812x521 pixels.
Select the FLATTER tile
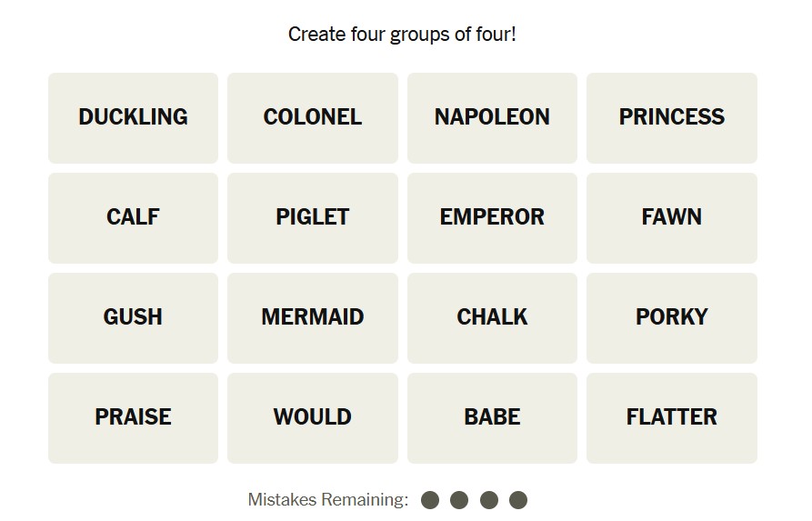pyautogui.click(x=672, y=417)
